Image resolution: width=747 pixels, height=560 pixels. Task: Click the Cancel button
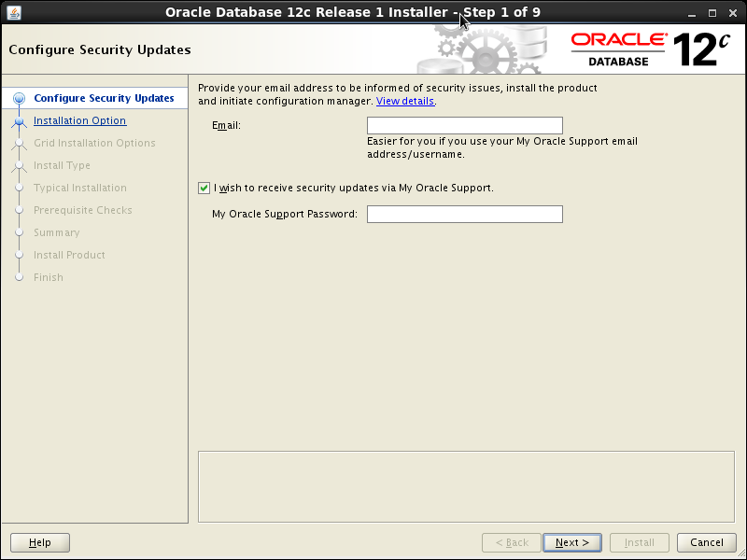[x=707, y=542]
